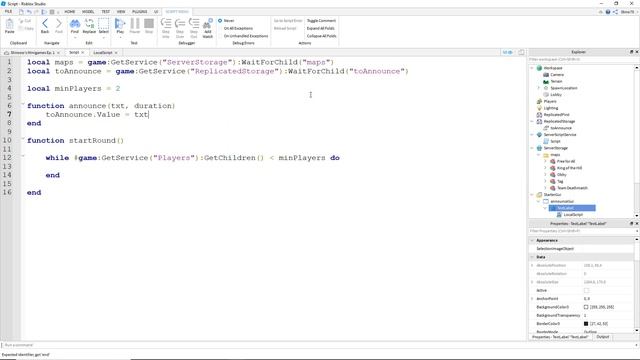
Task: Click the BackgroundColor3 white swatch
Action: pos(586,307)
